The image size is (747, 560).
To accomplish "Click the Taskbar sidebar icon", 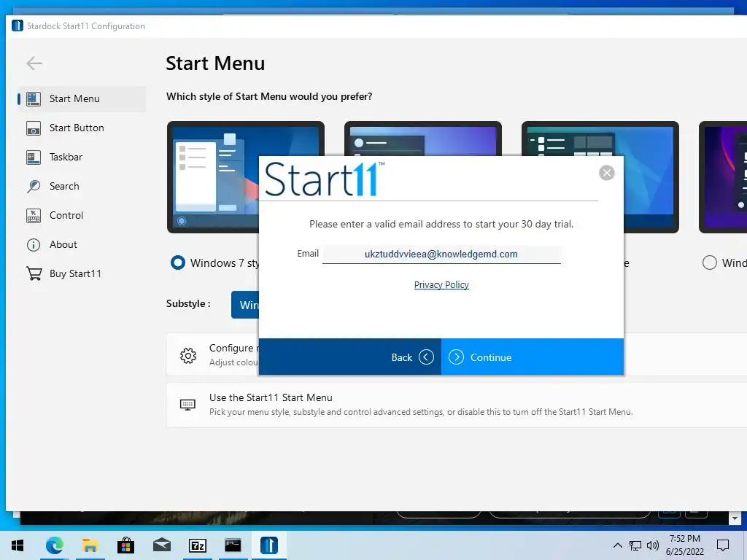I will click(34, 157).
